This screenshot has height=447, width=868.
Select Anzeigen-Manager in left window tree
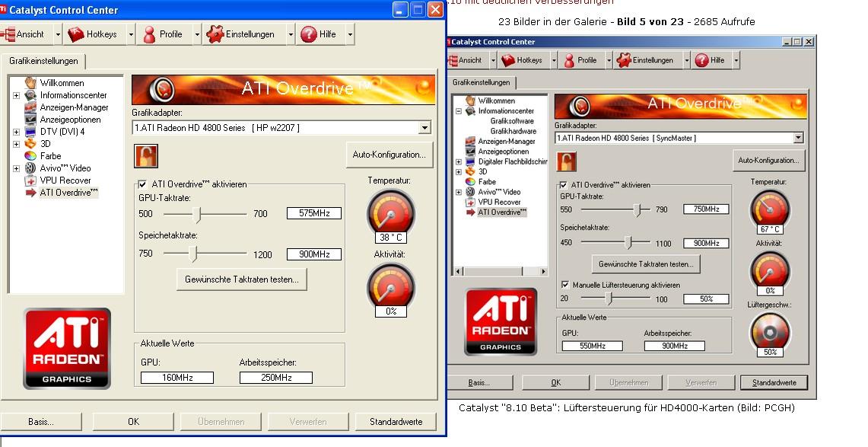tap(75, 107)
